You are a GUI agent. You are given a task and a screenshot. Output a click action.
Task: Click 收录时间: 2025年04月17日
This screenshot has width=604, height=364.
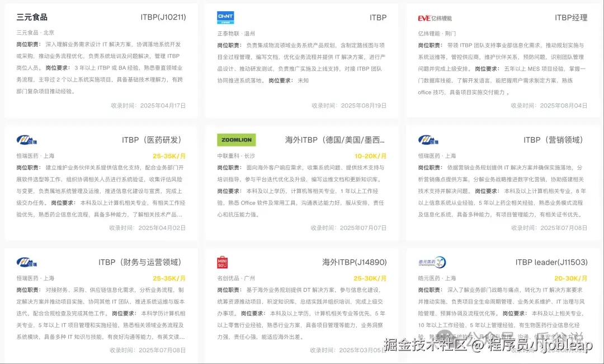click(148, 106)
